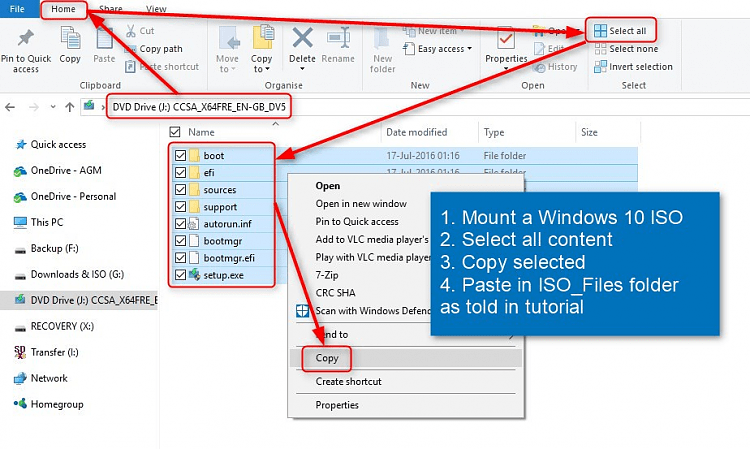This screenshot has height=449, width=750.
Task: Click the Properties checkmark icon in ribbon
Action: click(x=506, y=39)
